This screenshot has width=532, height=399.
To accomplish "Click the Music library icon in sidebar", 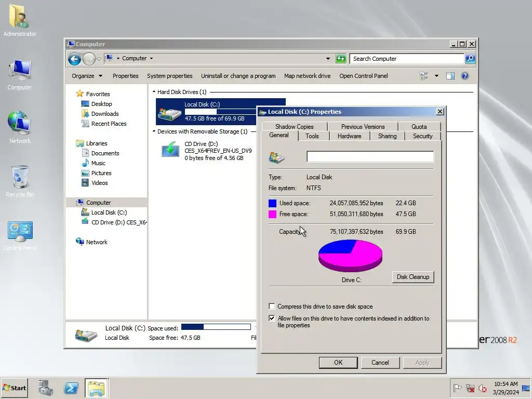I will point(85,163).
